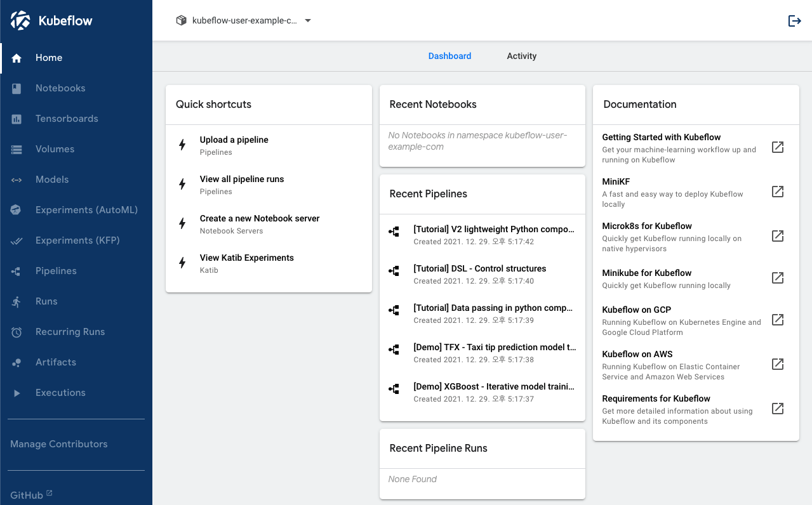Open Experiments (AutoML) sidebar entry

76,210
